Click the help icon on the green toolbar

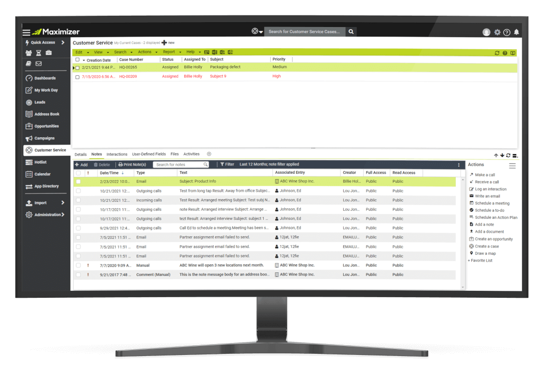[x=505, y=53]
